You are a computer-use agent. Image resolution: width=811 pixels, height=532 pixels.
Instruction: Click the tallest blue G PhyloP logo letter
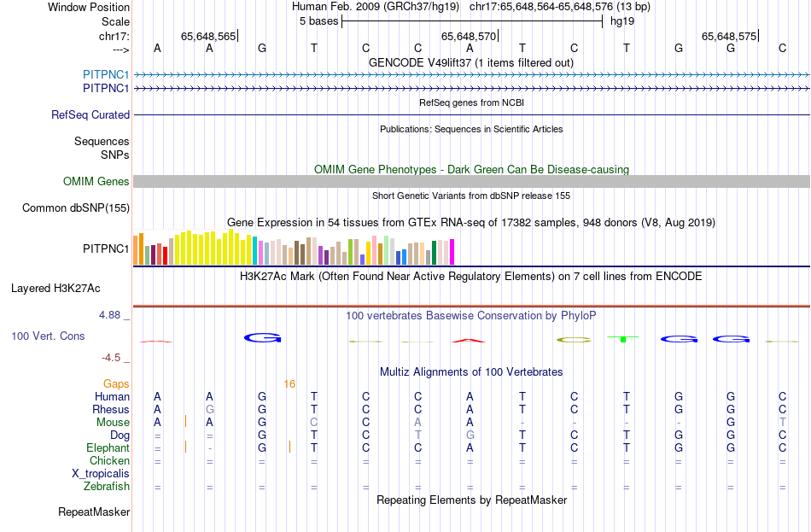pyautogui.click(x=263, y=338)
